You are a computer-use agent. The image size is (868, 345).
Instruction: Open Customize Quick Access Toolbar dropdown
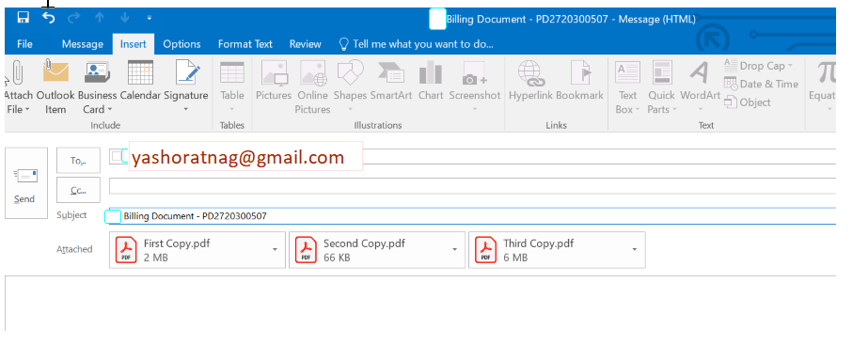pyautogui.click(x=150, y=18)
